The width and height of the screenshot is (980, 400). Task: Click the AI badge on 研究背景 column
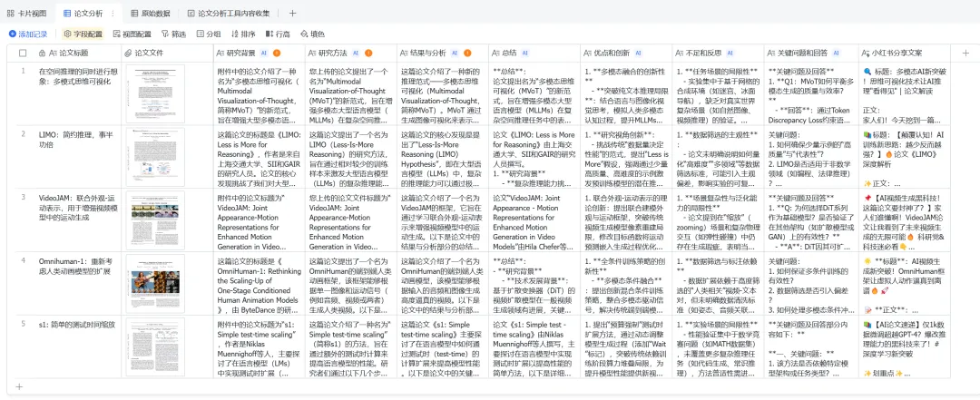coord(264,54)
